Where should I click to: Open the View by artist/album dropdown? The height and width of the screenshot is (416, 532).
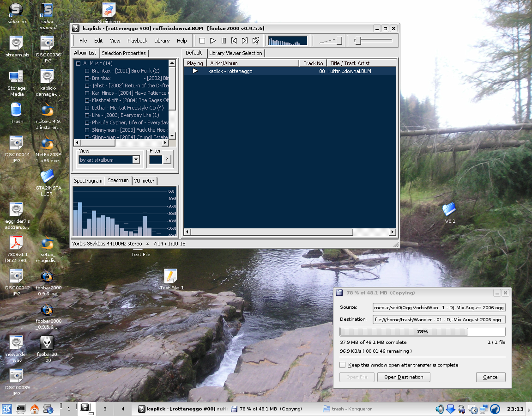(135, 159)
